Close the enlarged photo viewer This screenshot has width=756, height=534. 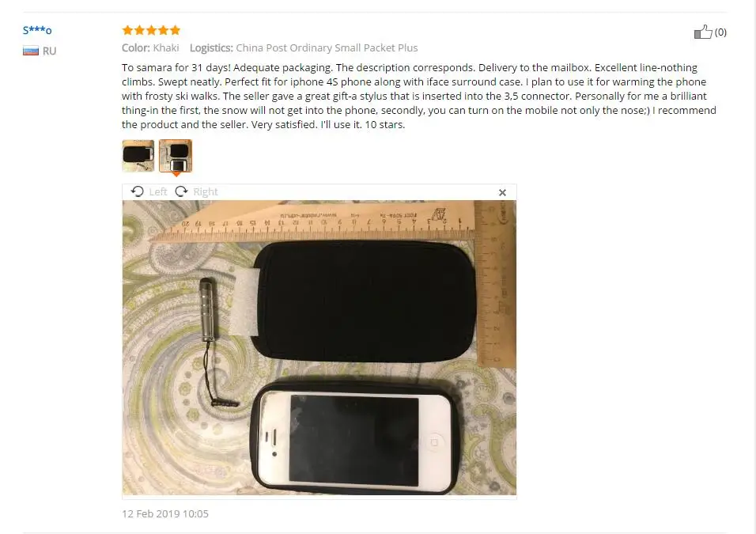point(502,192)
